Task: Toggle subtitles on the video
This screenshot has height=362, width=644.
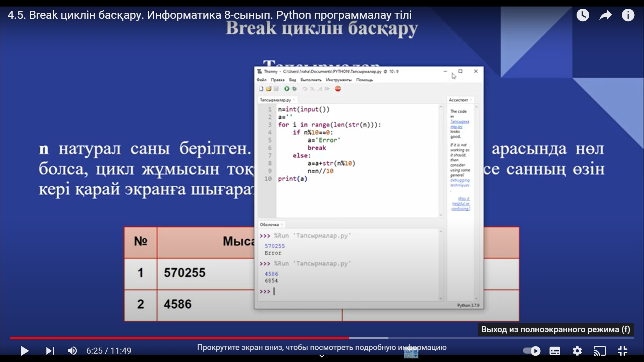Action: 555,351
